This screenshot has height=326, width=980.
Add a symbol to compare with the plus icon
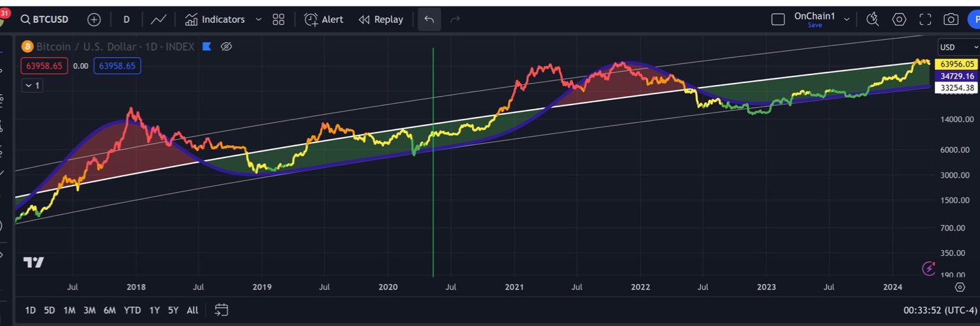(94, 20)
